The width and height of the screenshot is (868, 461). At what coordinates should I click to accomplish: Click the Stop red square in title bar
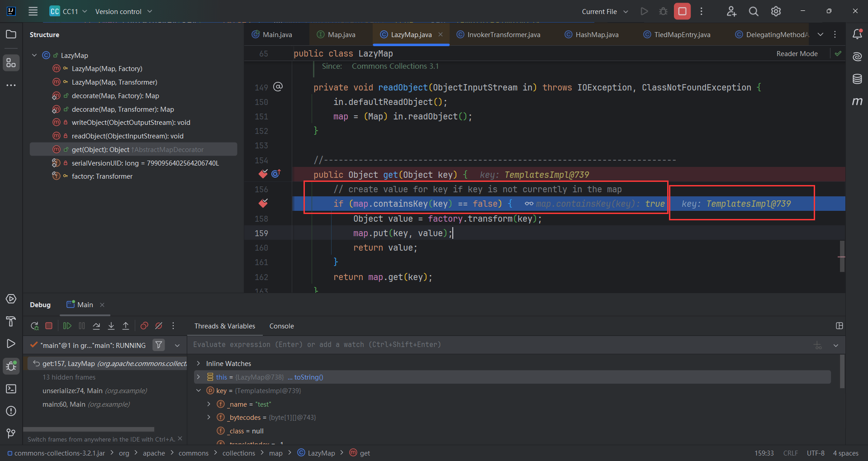click(x=682, y=11)
